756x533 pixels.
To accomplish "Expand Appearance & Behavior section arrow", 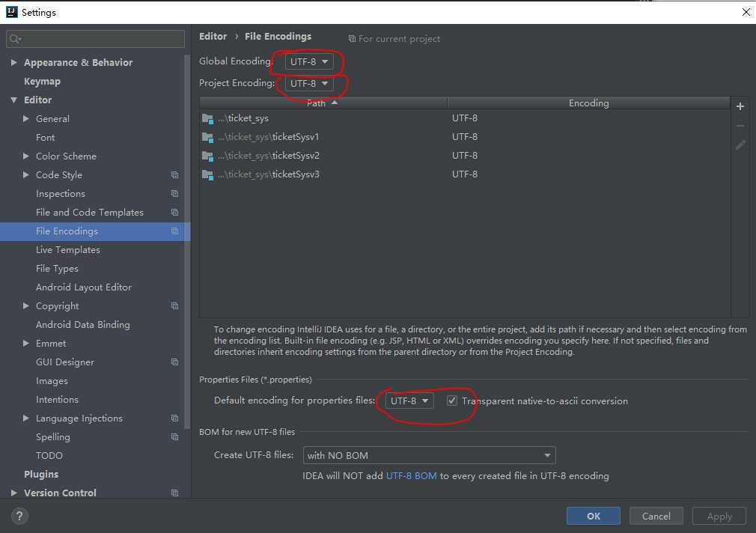I will tap(14, 62).
